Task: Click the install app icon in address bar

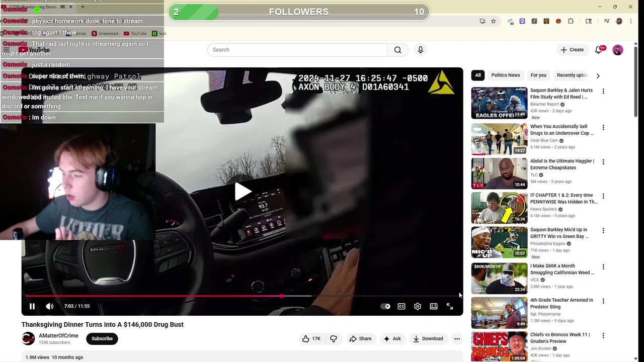Action: point(482,21)
